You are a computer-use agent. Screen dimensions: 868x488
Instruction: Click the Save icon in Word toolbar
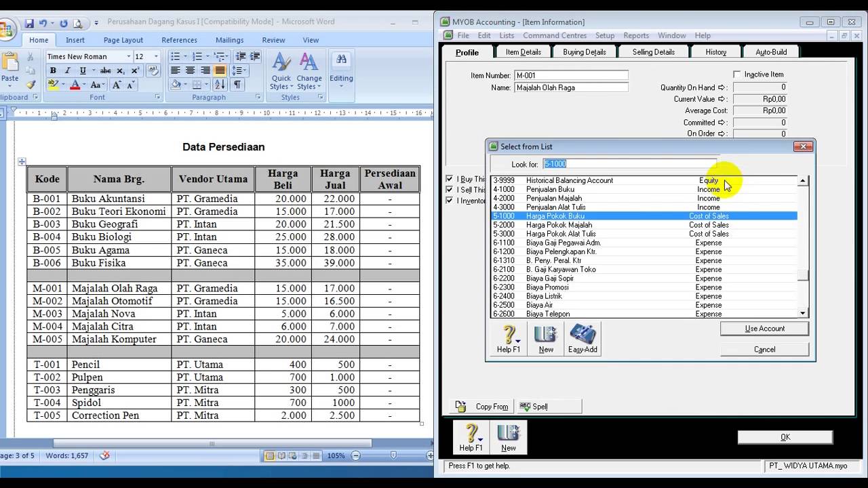click(29, 24)
